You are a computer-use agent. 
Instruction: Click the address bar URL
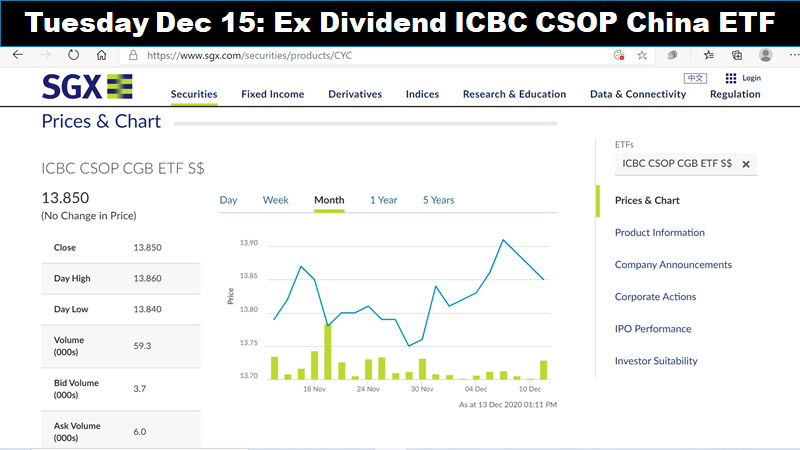coord(249,55)
